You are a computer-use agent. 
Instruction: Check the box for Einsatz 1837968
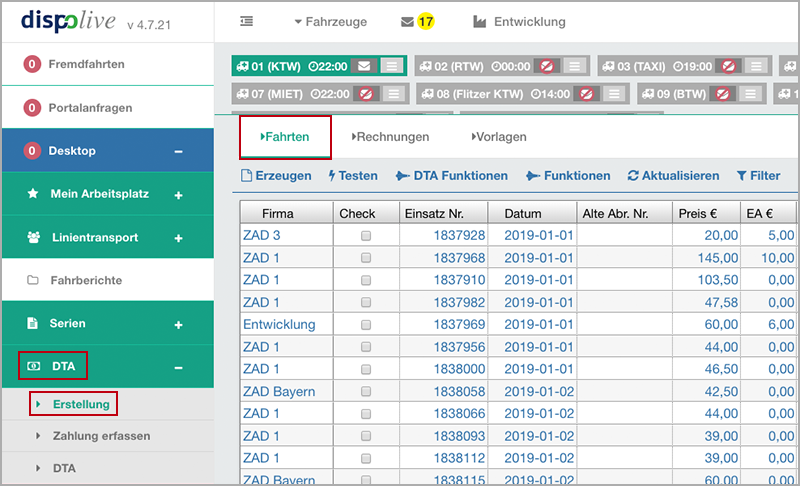tap(366, 258)
